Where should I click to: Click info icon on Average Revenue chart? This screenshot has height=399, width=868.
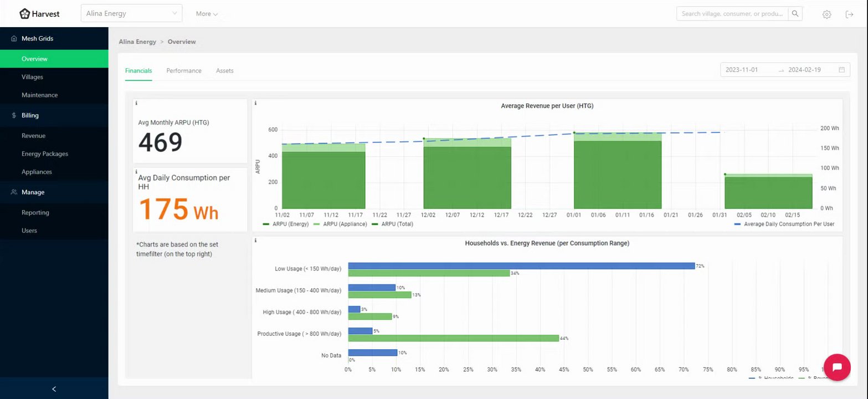coord(255,103)
